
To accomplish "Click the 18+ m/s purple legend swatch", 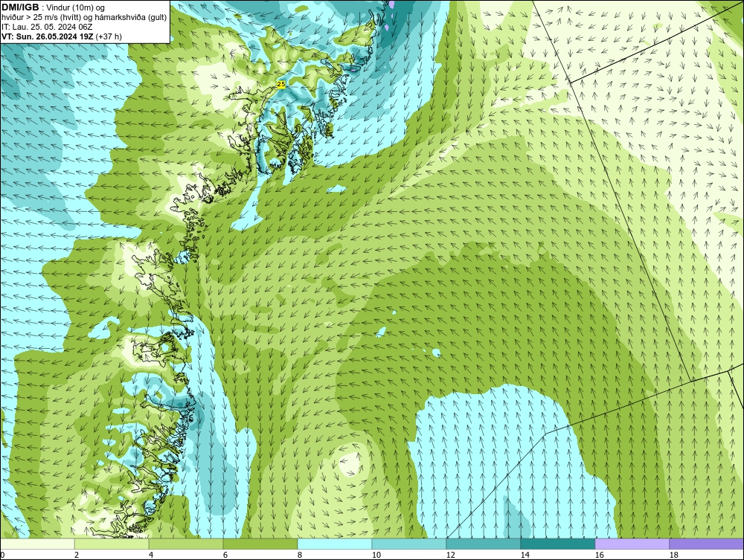I will 707,544.
